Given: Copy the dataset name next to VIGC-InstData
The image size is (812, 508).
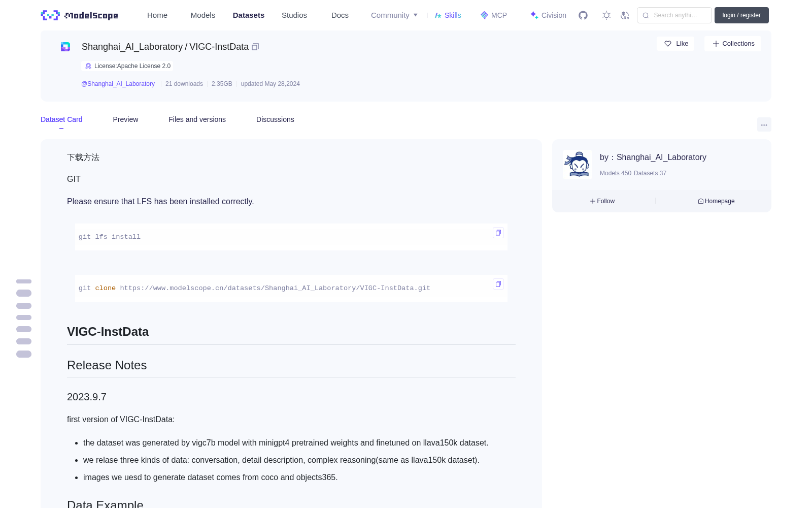Looking at the screenshot, I should (x=255, y=47).
